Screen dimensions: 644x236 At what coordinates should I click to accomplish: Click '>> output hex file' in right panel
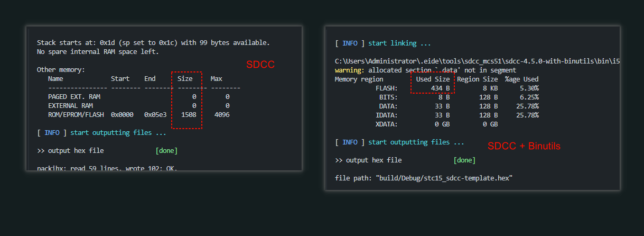click(x=368, y=160)
